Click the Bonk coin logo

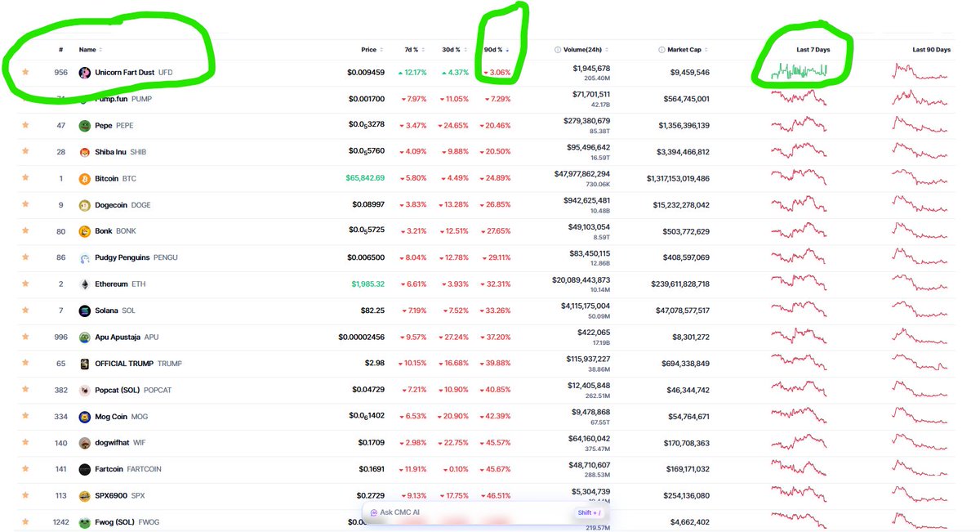click(84, 231)
